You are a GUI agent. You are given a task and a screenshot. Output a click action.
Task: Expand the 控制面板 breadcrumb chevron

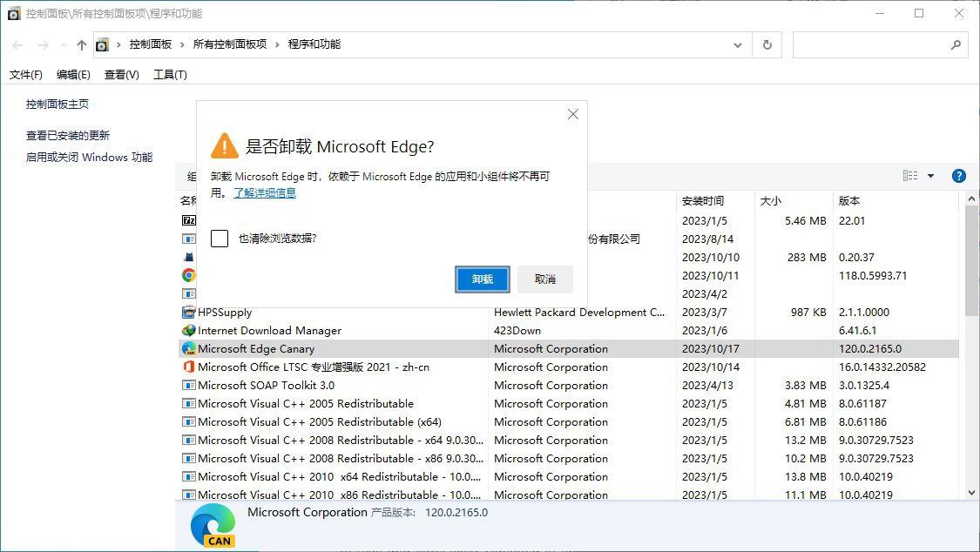tap(182, 45)
